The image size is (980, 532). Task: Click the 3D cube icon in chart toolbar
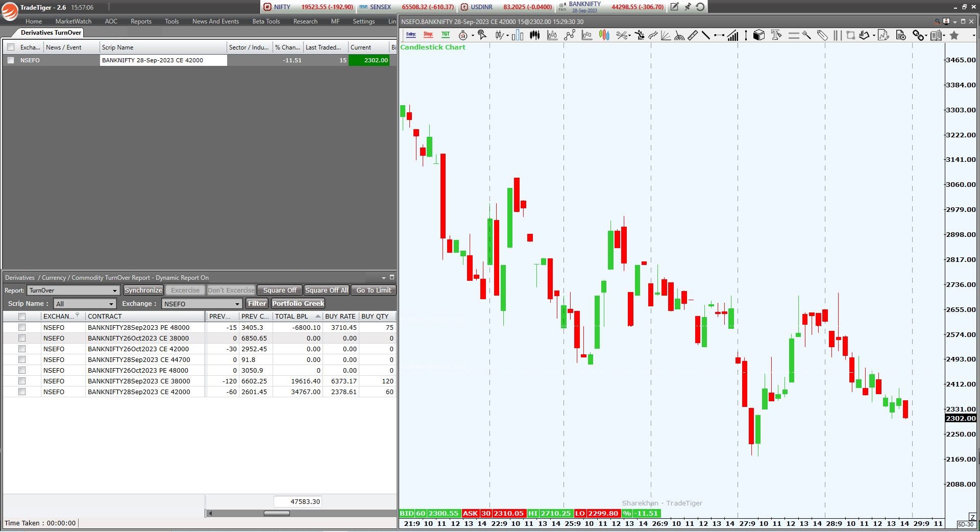point(759,35)
